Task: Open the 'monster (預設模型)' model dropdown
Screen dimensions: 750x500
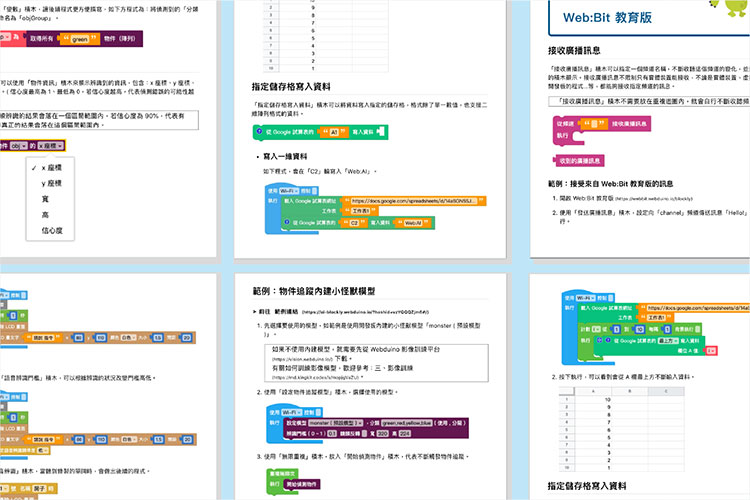Action: (x=335, y=423)
